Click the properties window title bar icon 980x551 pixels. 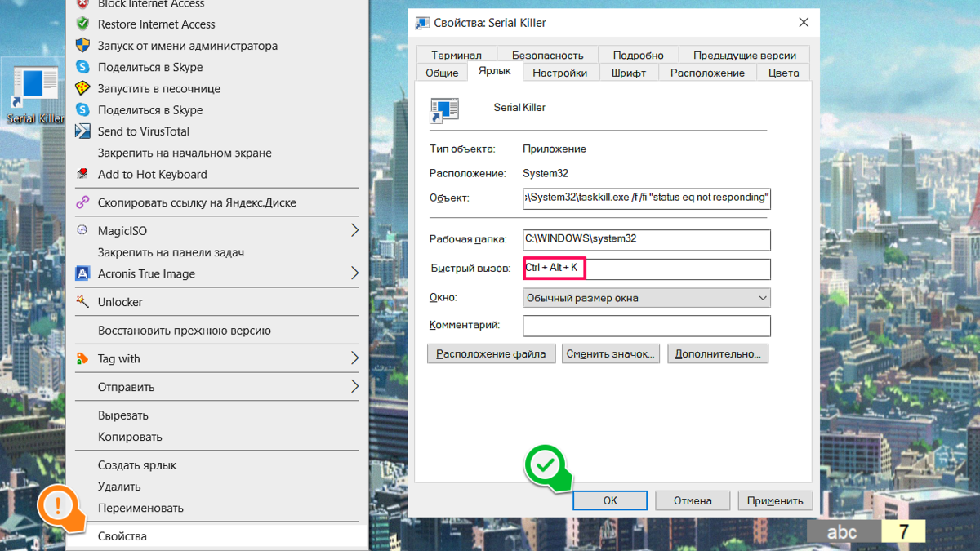(422, 23)
